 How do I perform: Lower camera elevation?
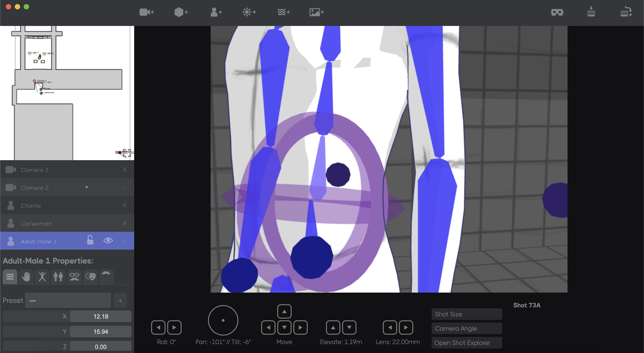point(349,327)
